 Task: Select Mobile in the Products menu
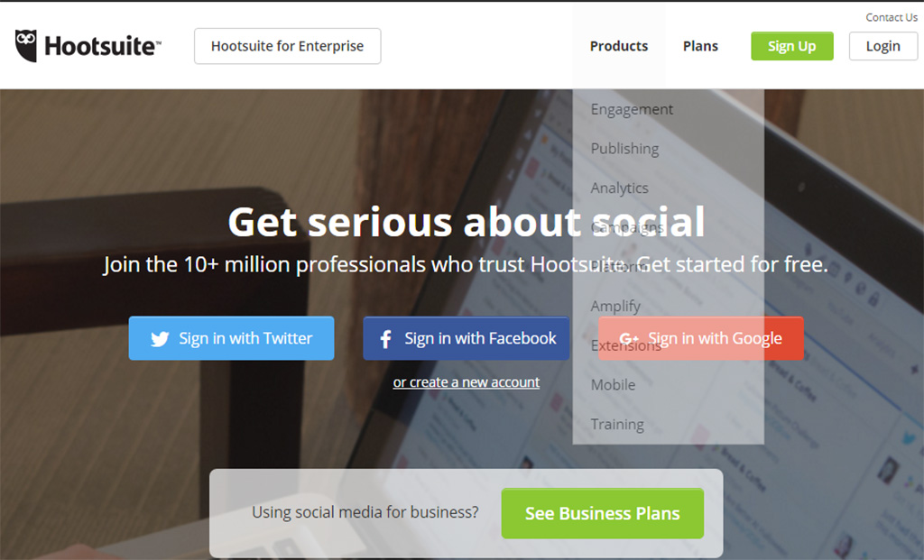(613, 384)
